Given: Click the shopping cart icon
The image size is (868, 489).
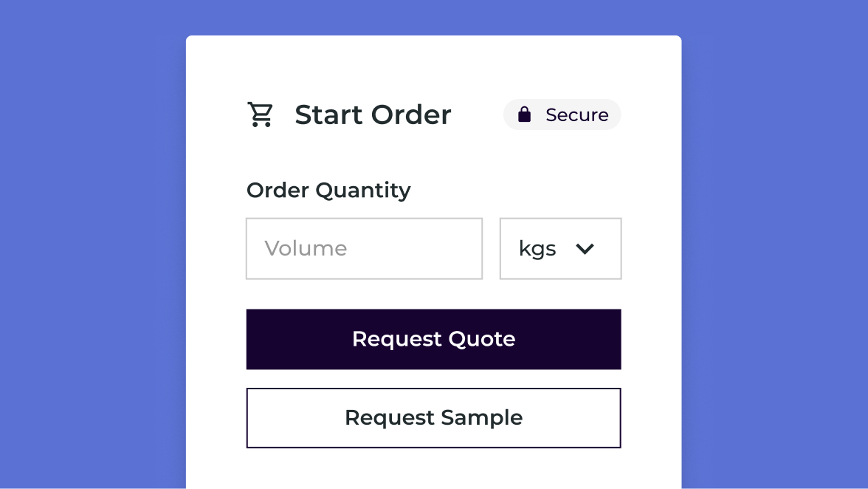Looking at the screenshot, I should coord(260,115).
